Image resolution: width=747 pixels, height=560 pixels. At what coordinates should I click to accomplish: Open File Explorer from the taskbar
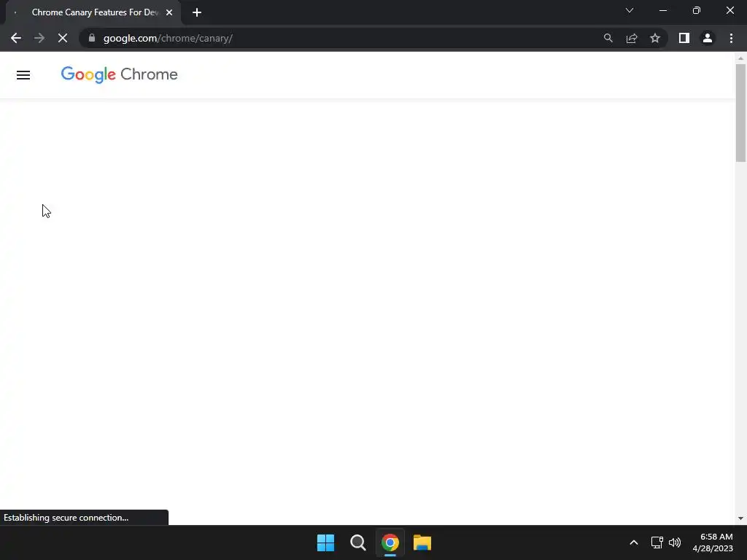tap(422, 542)
